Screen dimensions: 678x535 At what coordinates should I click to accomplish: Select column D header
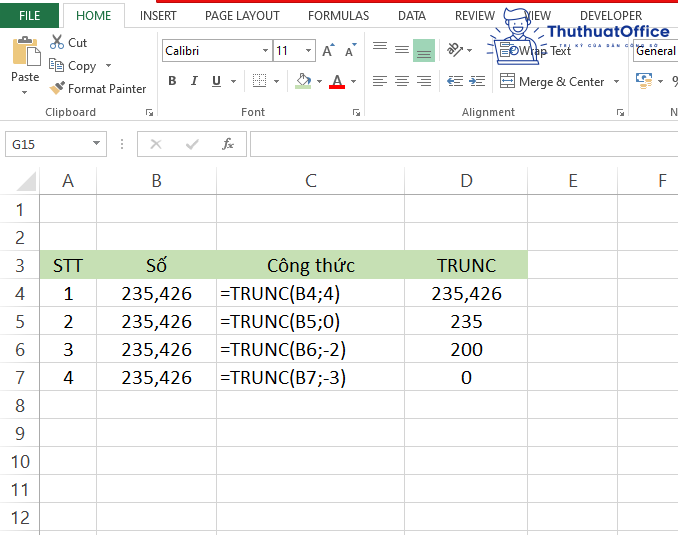point(466,181)
